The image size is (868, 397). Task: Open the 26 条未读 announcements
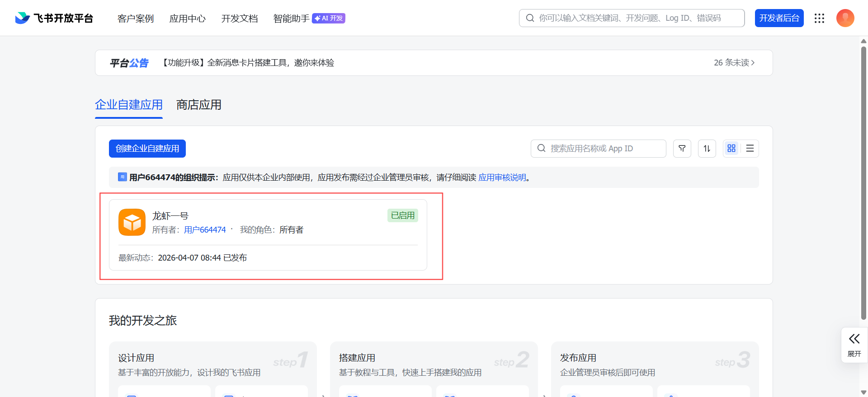734,63
